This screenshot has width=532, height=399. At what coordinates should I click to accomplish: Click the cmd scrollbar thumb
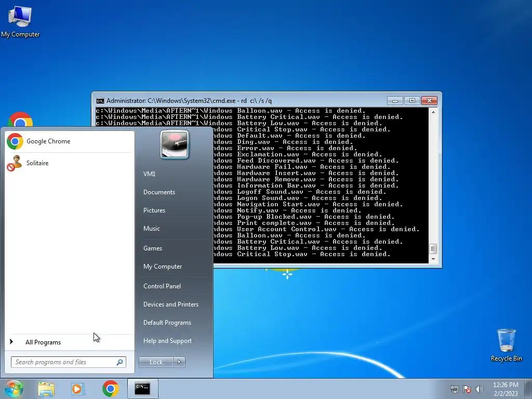point(433,249)
